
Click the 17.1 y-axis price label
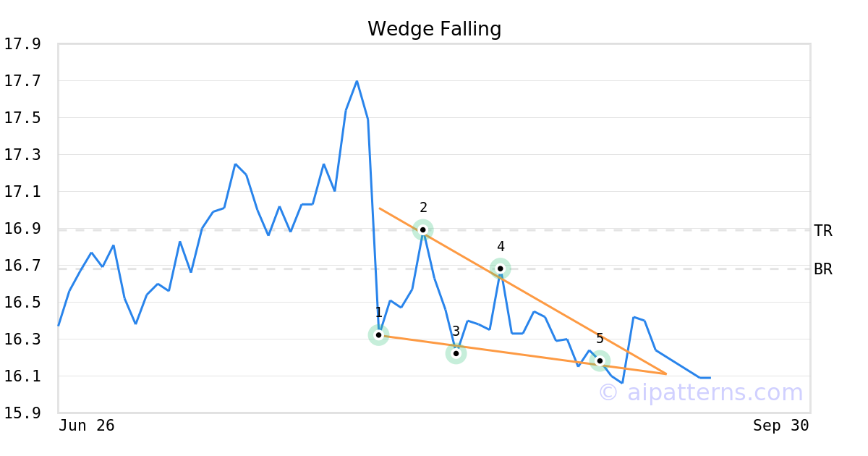(x=22, y=192)
